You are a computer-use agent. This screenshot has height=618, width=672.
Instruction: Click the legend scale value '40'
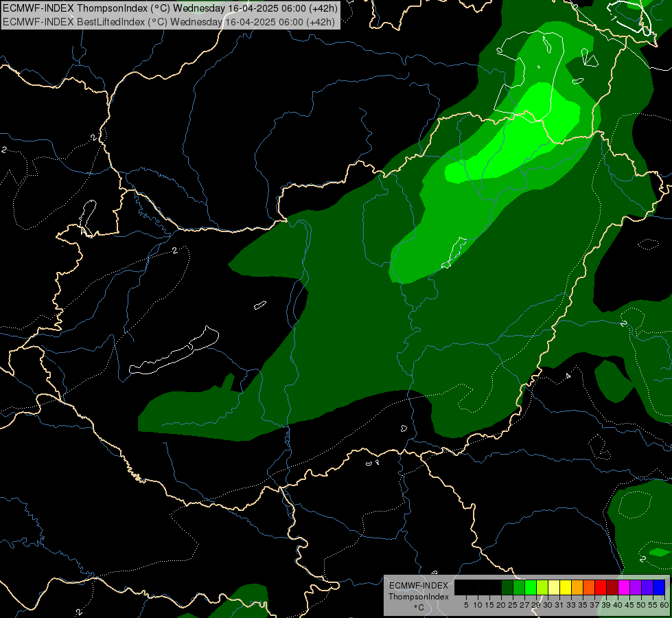(x=617, y=605)
